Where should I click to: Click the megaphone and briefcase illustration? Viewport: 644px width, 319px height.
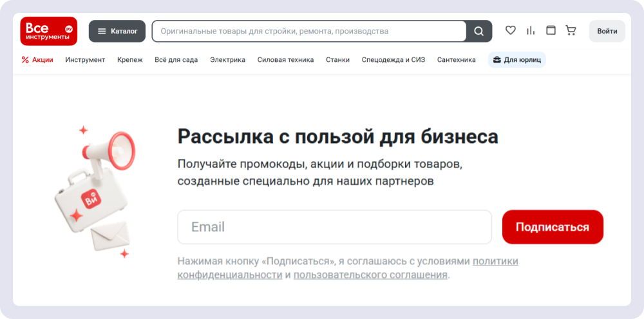coord(95,193)
